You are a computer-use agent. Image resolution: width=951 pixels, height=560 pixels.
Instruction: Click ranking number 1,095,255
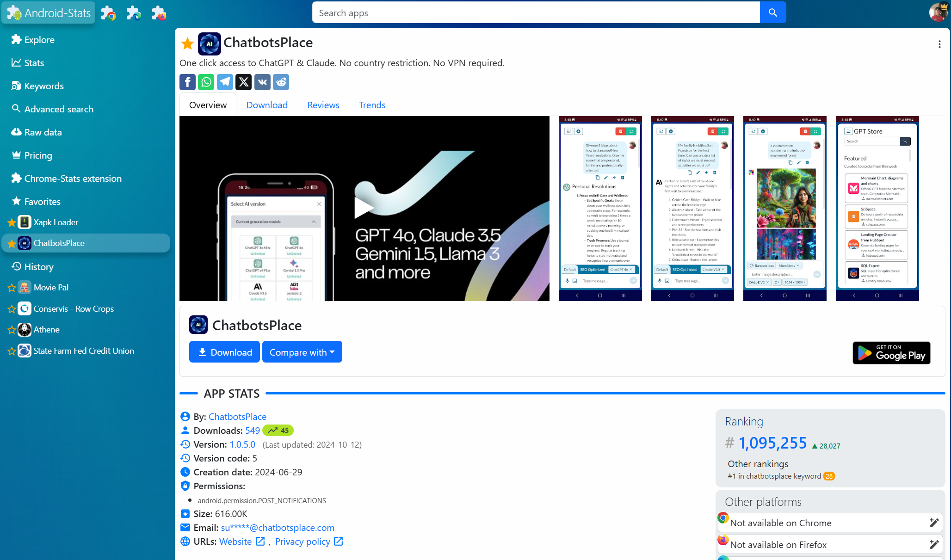(x=772, y=443)
